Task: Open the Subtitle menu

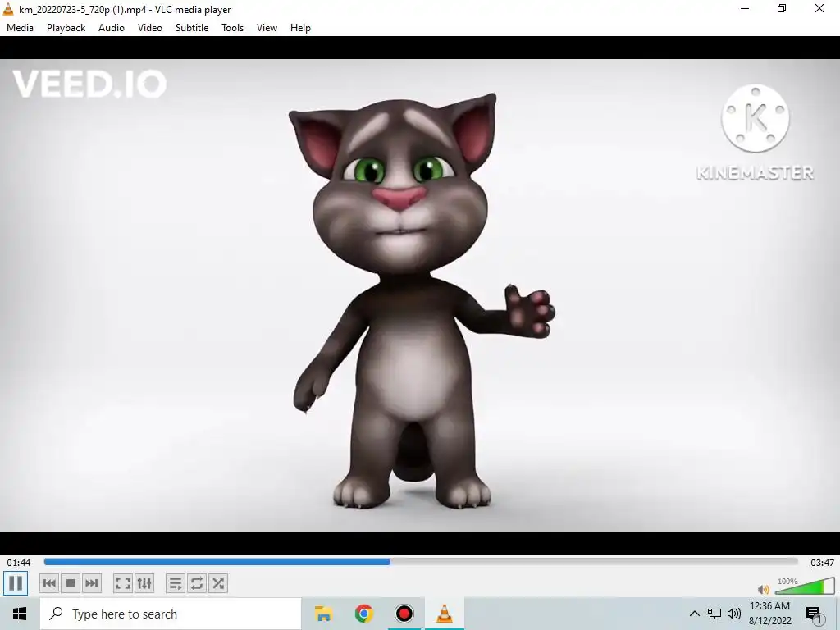Action: pos(192,28)
